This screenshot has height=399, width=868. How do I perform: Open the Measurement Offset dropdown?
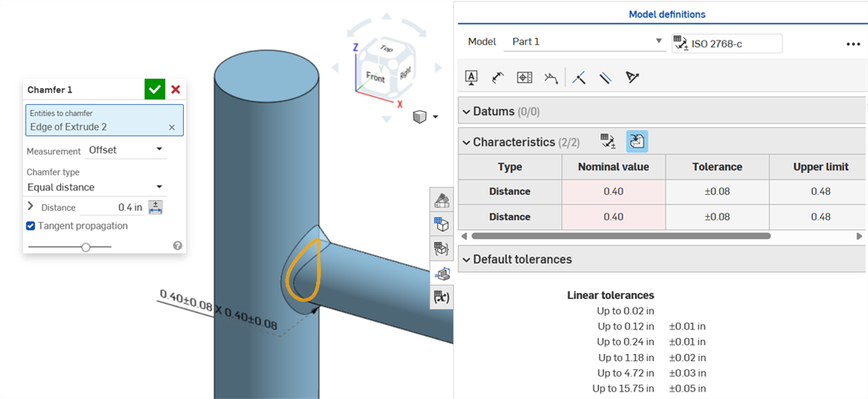(126, 150)
